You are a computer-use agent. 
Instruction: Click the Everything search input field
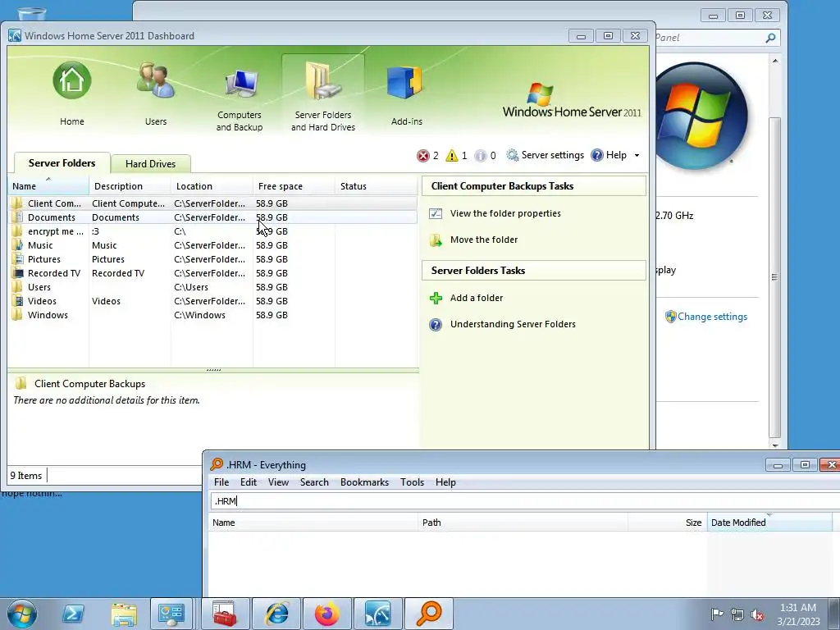(x=525, y=501)
